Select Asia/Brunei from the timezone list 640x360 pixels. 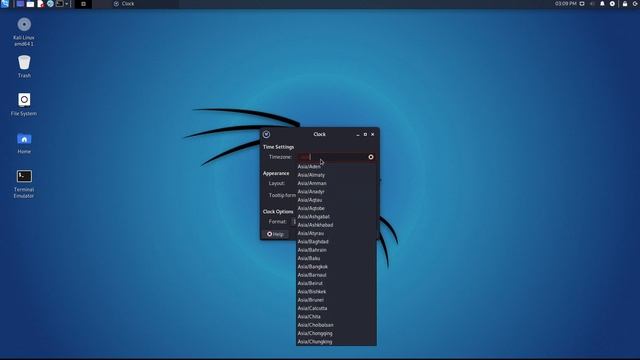click(x=336, y=300)
